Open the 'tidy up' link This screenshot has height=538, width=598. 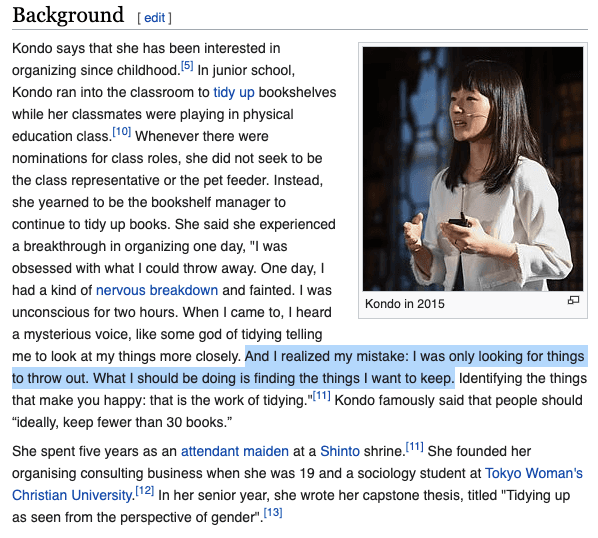coord(234,93)
